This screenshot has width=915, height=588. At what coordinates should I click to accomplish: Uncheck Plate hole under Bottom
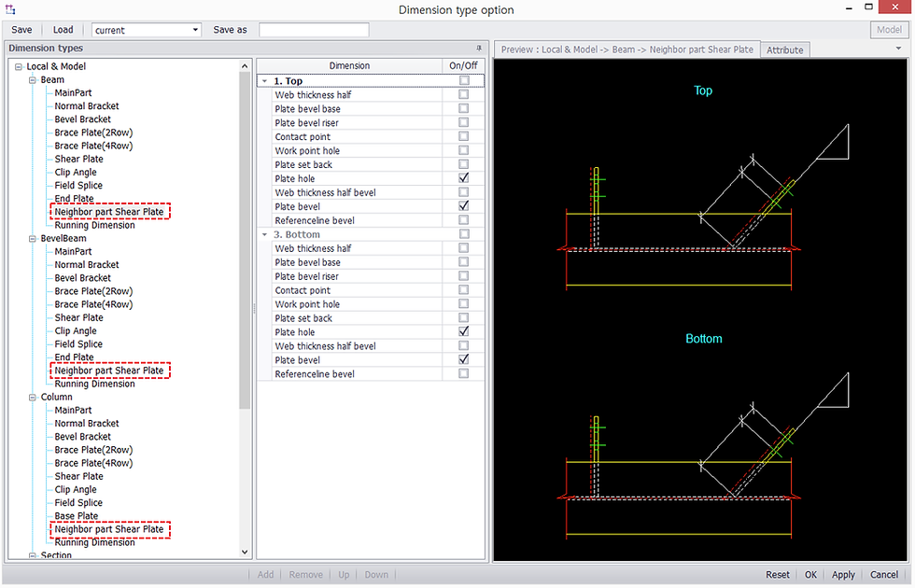463,331
